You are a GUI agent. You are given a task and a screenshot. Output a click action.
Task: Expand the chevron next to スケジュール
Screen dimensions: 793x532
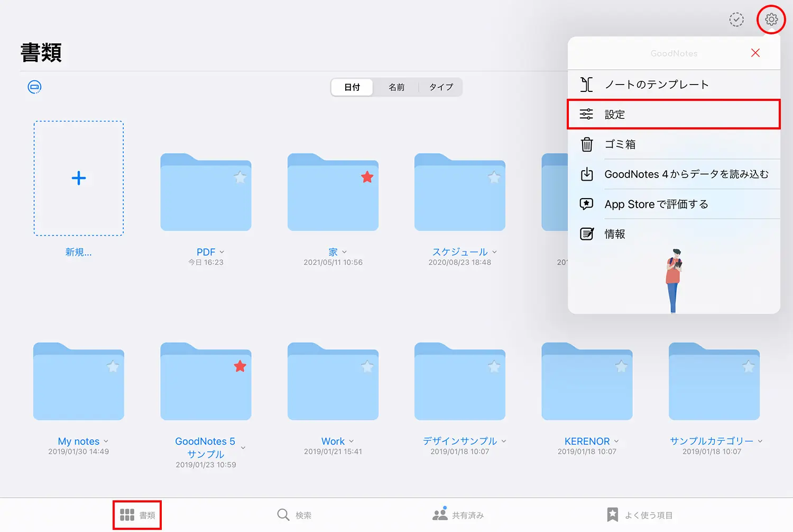[x=495, y=252]
